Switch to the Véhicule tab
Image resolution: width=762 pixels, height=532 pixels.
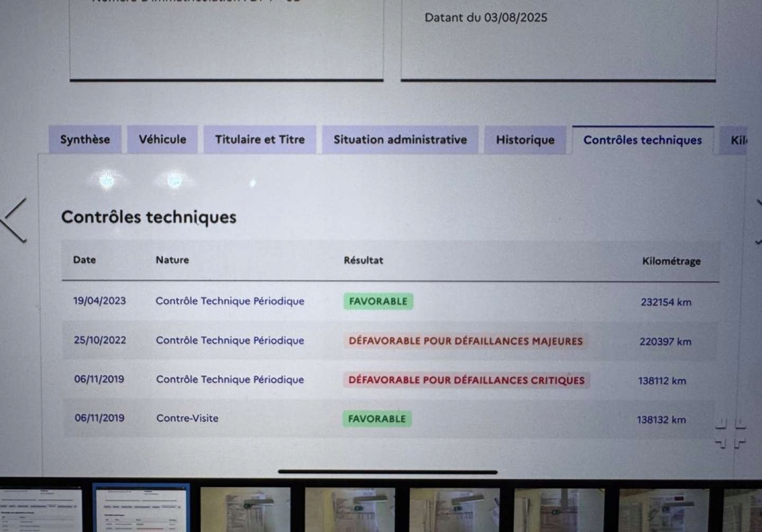[x=162, y=140]
